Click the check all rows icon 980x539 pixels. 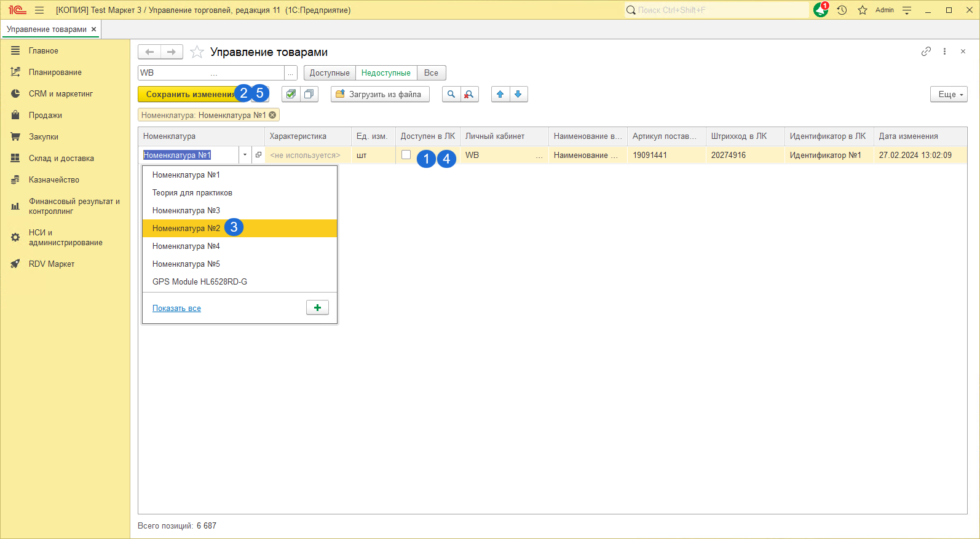click(x=291, y=94)
